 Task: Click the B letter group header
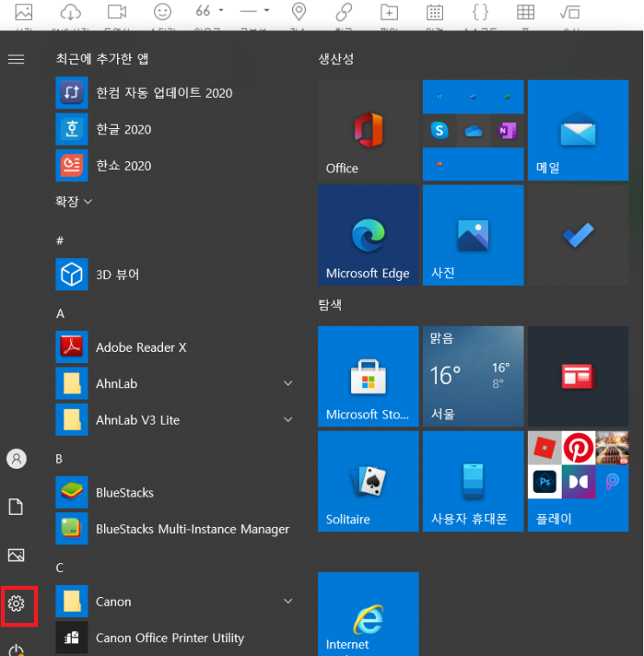pos(59,458)
